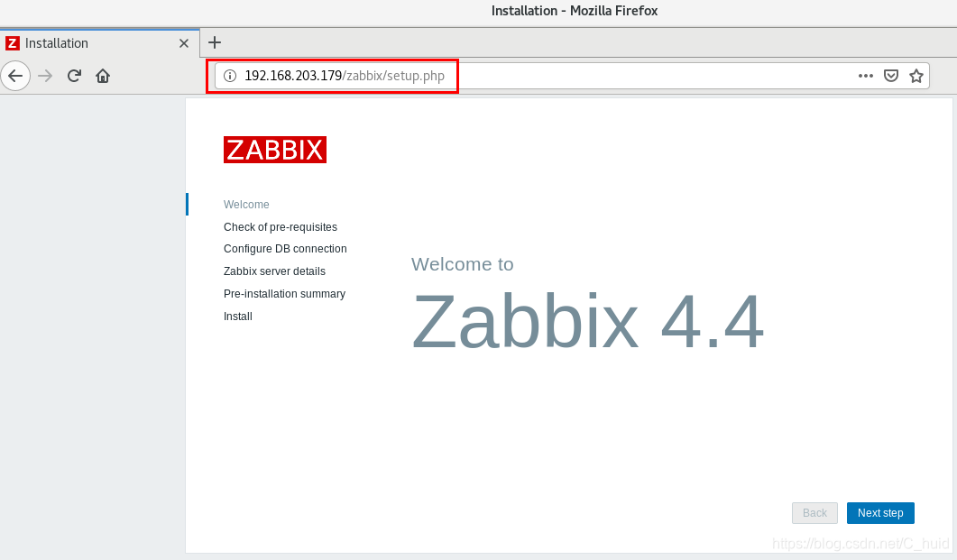957x560 pixels.
Task: Select Check of pre-requisites step
Action: [x=281, y=227]
